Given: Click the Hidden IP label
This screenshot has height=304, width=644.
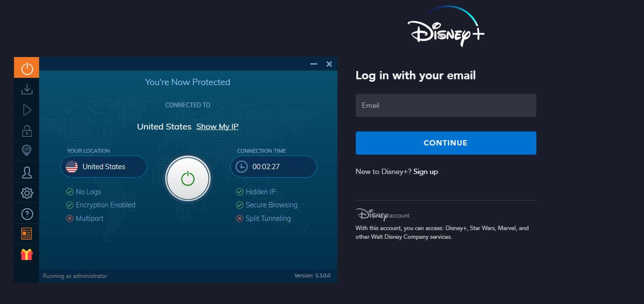Looking at the screenshot, I should coord(261,192).
